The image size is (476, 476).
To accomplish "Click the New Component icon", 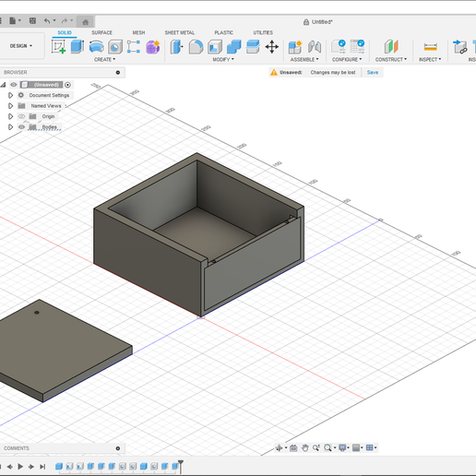I will coord(295,47).
